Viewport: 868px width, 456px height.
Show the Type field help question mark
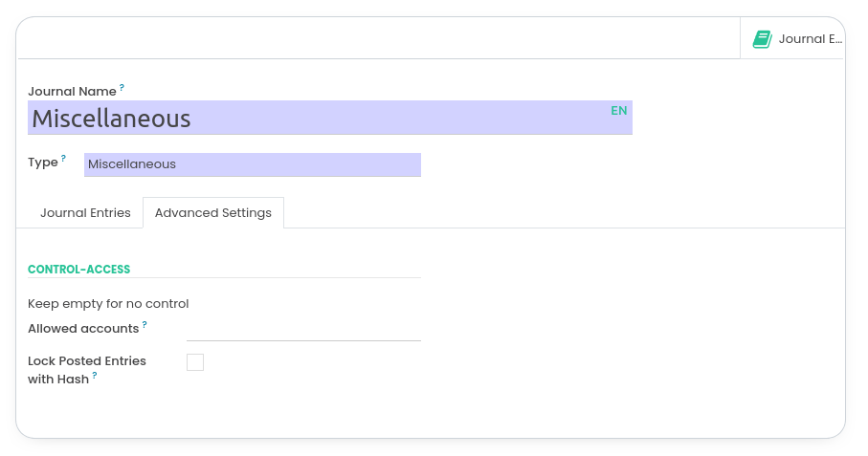[x=64, y=159]
